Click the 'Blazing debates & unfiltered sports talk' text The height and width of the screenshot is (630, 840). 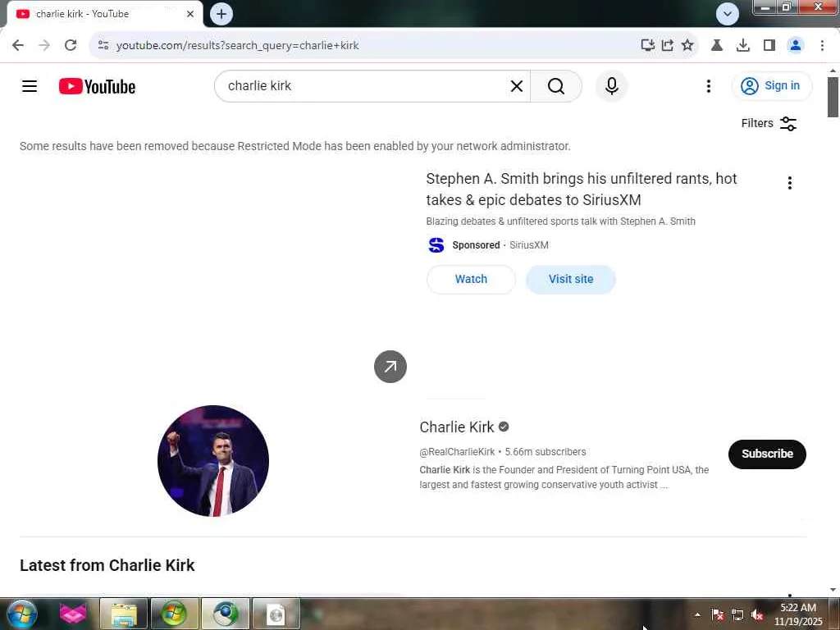point(560,221)
